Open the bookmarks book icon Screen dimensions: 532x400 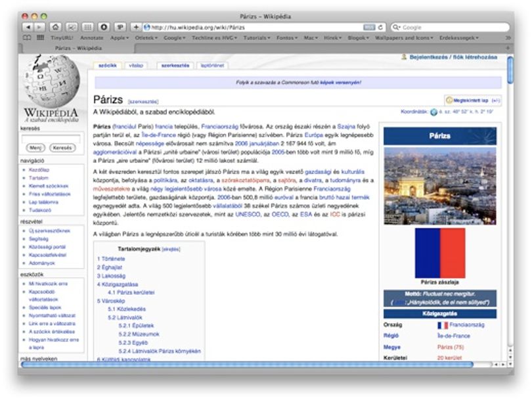pos(27,37)
